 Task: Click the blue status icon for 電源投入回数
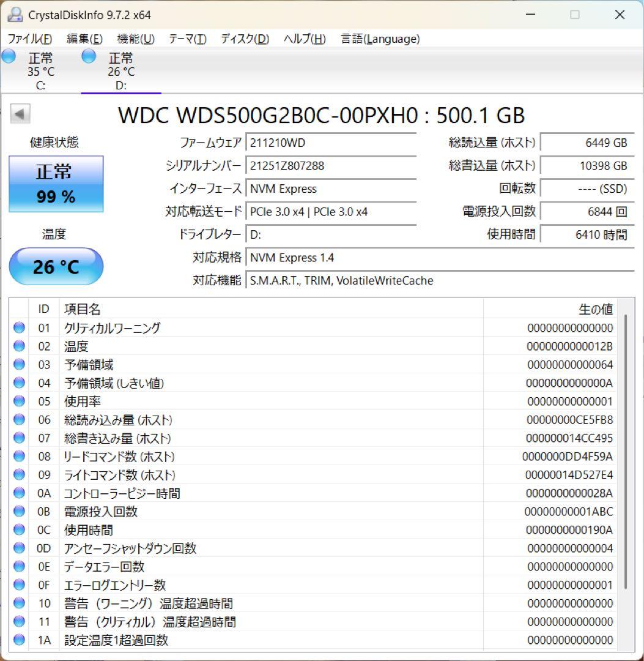(x=18, y=511)
